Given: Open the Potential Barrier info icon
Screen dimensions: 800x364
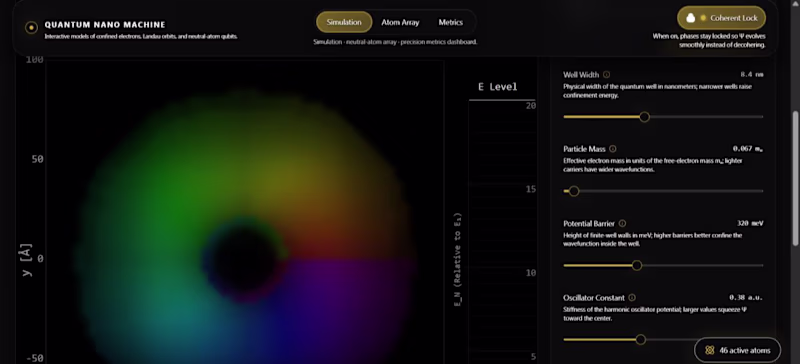Looking at the screenshot, I should [622, 224].
